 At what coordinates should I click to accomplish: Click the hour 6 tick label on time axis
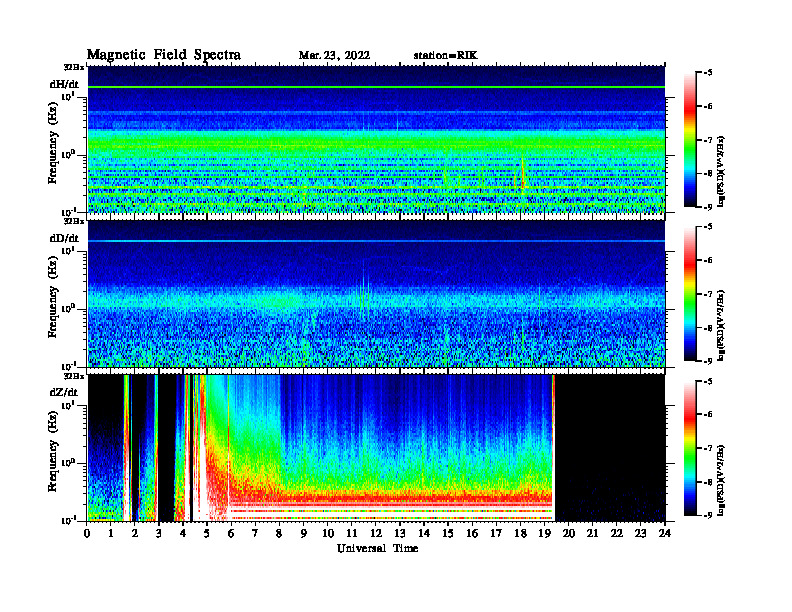231,533
